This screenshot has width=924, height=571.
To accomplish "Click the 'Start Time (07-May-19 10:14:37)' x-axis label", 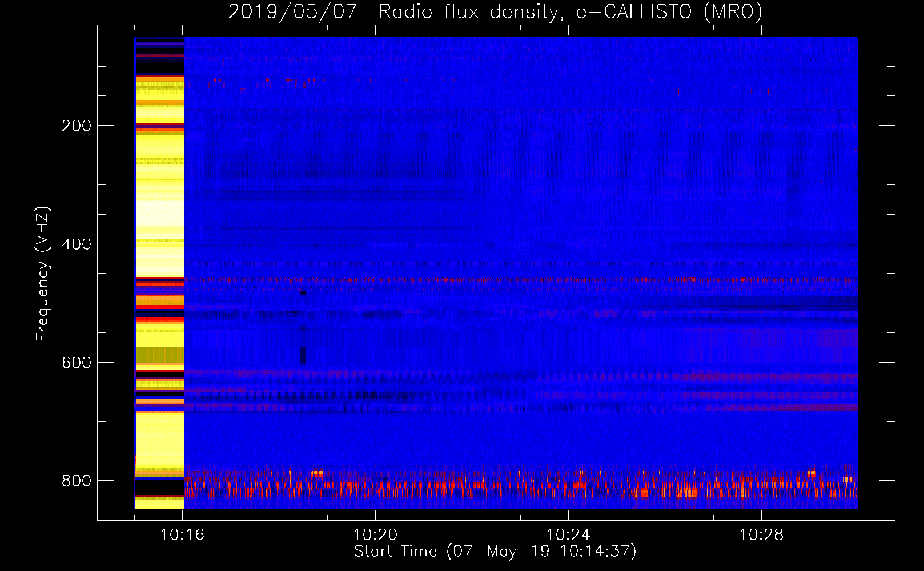I will (495, 552).
